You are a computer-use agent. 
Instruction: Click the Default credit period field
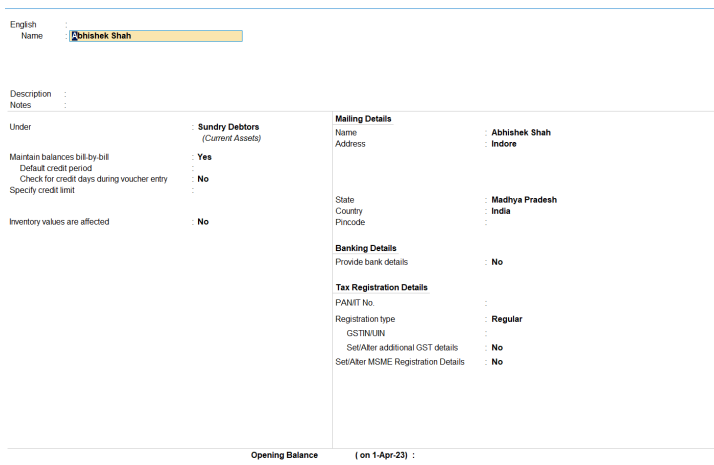(x=220, y=168)
